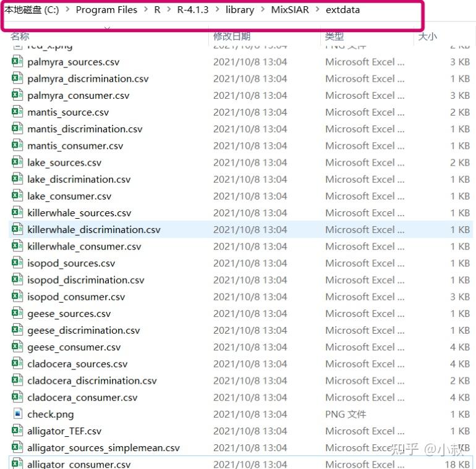Click Microsoft Excel type cell of lake_sources.csv
Viewport: 476px width, 469px height.
pyautogui.click(x=365, y=163)
